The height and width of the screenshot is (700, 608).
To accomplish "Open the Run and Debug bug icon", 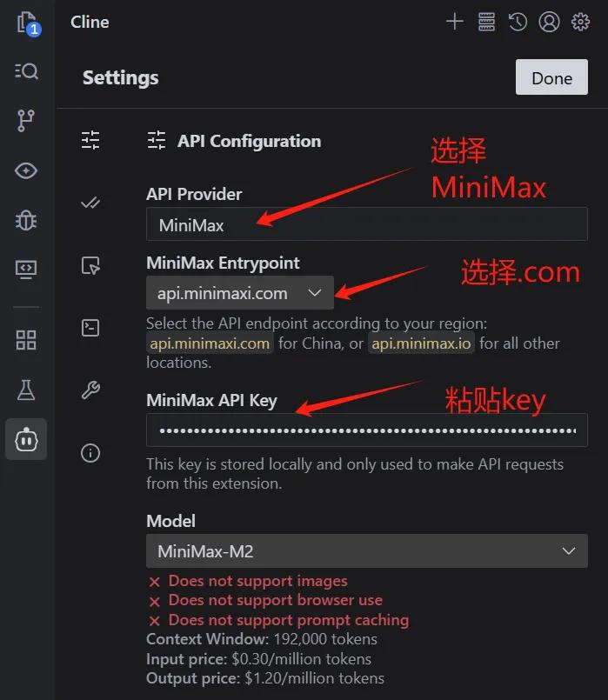I will coord(26,220).
